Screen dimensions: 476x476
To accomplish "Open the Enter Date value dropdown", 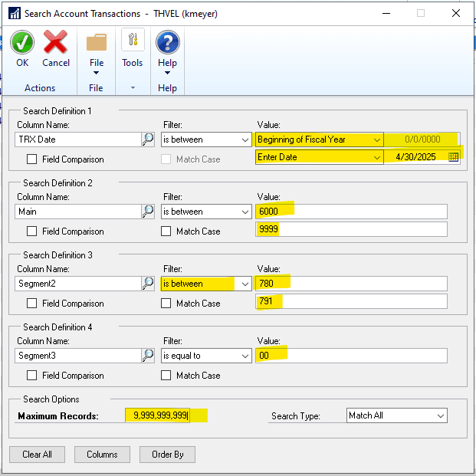I will pyautogui.click(x=320, y=157).
